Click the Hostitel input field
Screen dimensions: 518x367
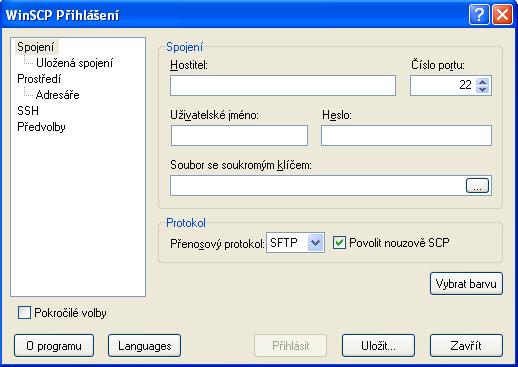[x=283, y=86]
